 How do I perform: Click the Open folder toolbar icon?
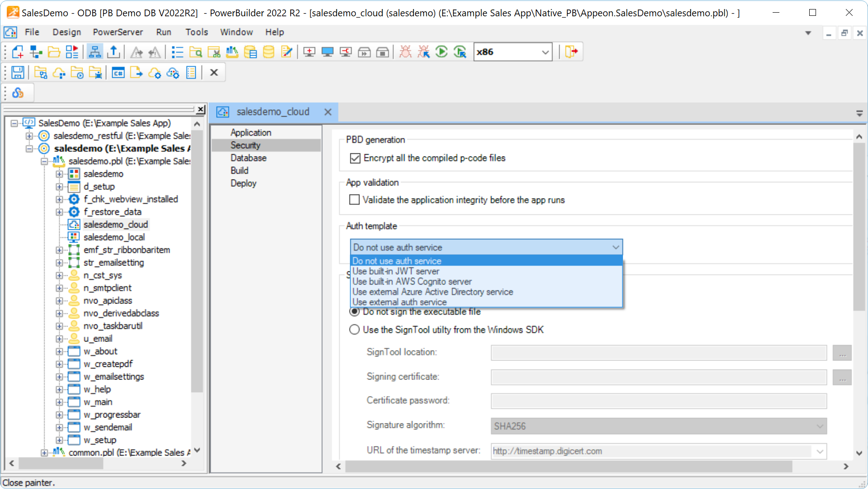(x=54, y=52)
